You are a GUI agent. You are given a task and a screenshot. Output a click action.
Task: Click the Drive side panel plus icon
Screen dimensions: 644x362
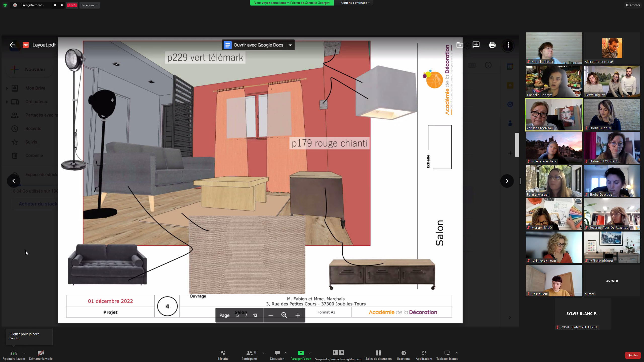510,153
